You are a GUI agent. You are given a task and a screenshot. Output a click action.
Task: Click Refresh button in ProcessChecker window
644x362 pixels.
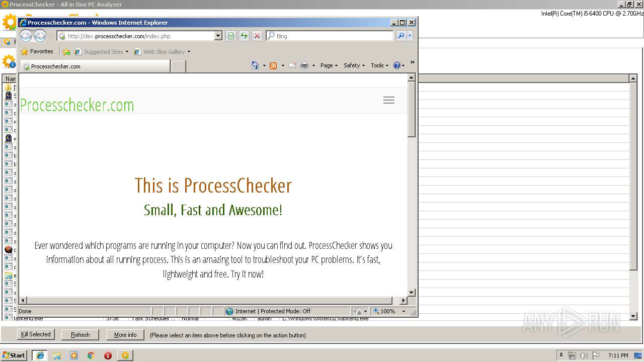pos(80,335)
